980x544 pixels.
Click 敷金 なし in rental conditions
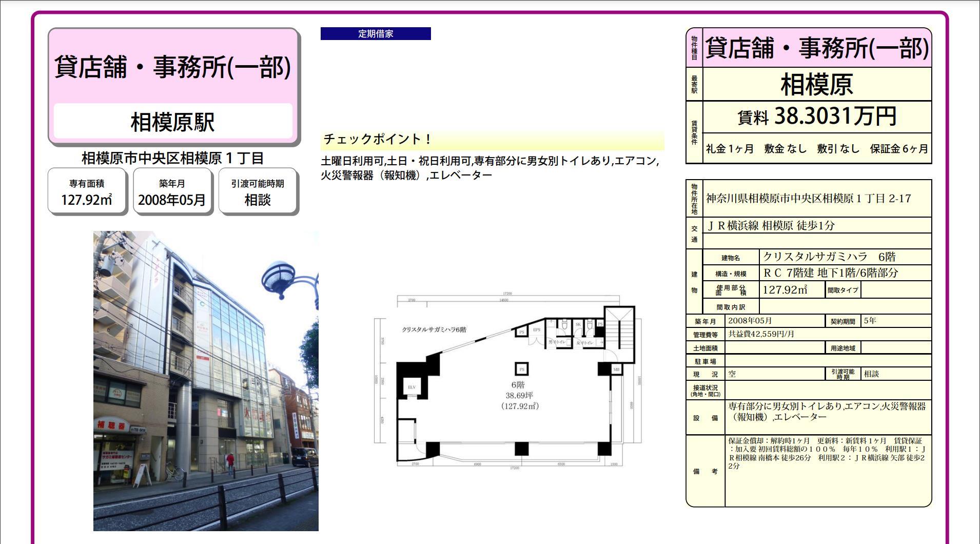pyautogui.click(x=786, y=149)
